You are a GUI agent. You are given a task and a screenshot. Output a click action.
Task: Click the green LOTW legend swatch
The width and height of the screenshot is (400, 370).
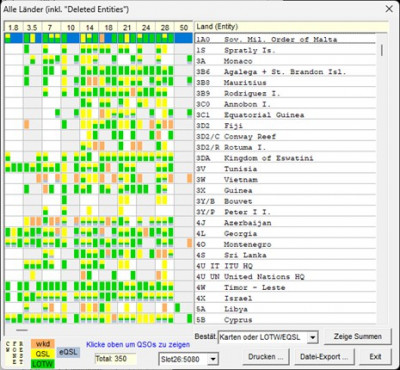coord(43,364)
